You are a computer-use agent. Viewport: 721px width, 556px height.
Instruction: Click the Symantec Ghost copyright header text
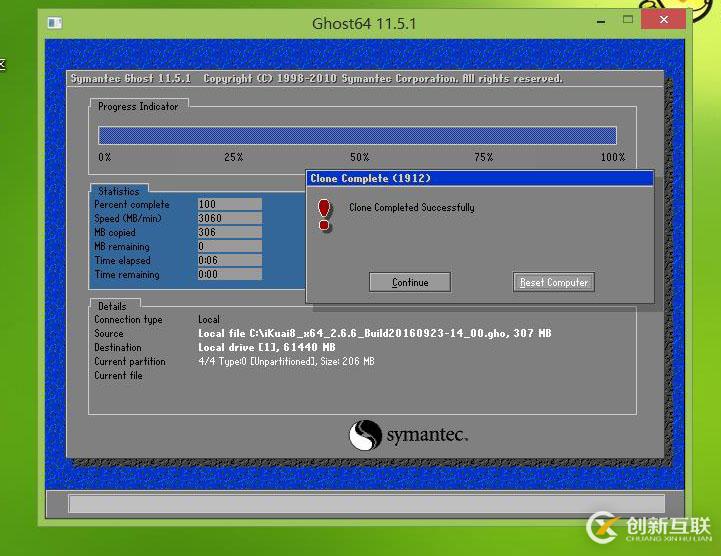[316, 79]
